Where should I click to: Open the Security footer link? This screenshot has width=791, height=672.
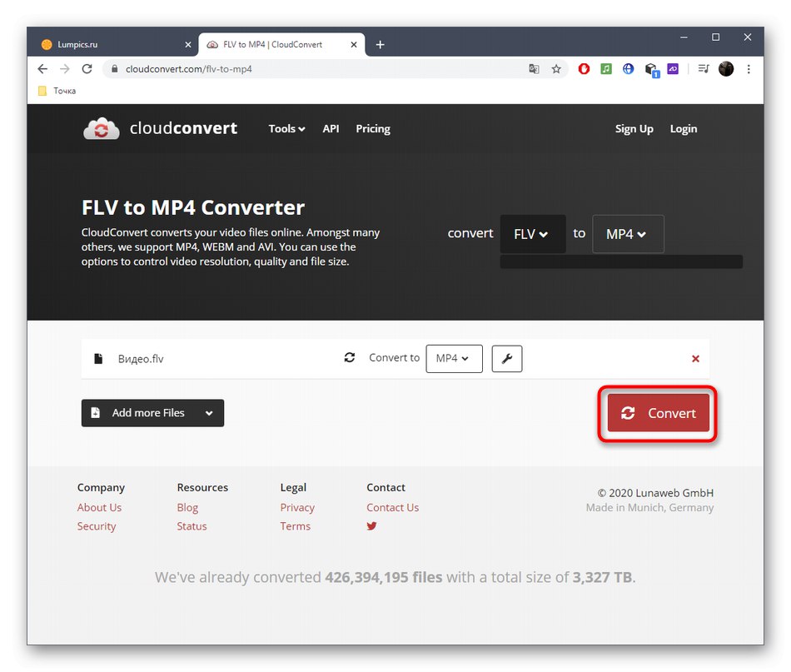[97, 526]
